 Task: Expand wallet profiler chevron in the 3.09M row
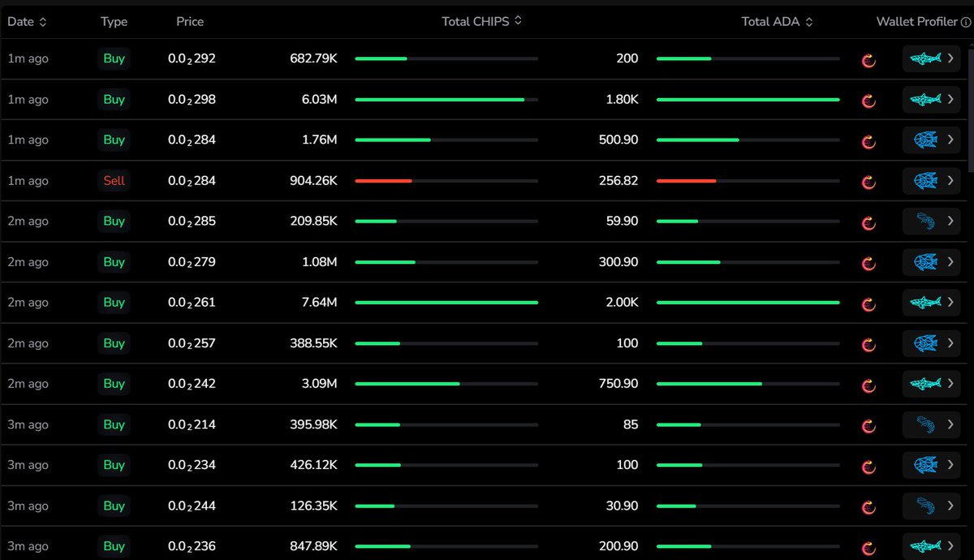point(951,383)
